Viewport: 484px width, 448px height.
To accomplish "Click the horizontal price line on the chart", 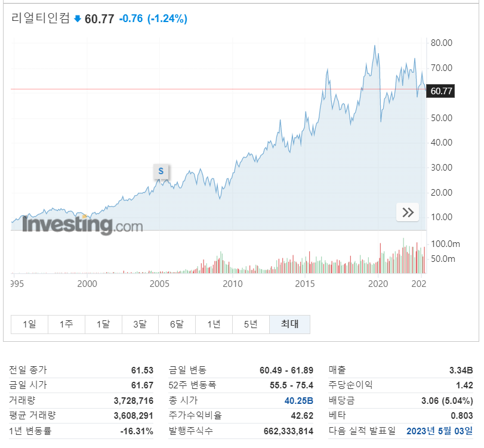I will [x=239, y=88].
